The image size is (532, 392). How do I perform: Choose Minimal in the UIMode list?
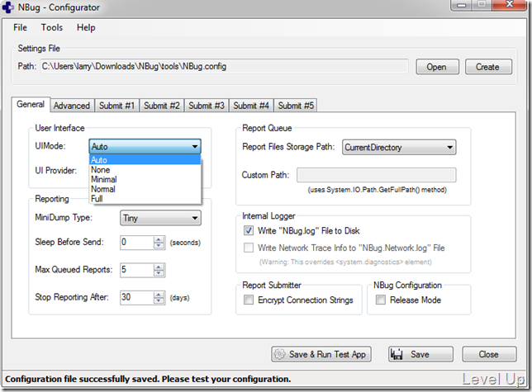pos(145,179)
